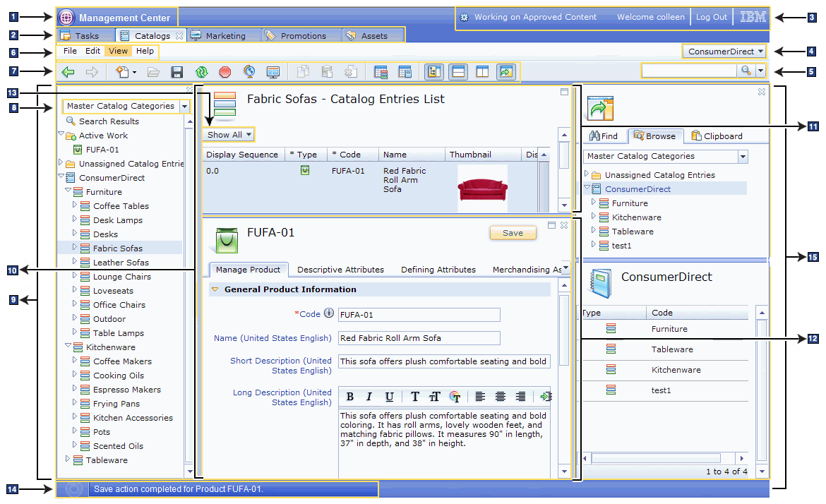Expand Unassigned Catalog Entries in explorer tree
This screenshot has height=504, width=826.
61,163
